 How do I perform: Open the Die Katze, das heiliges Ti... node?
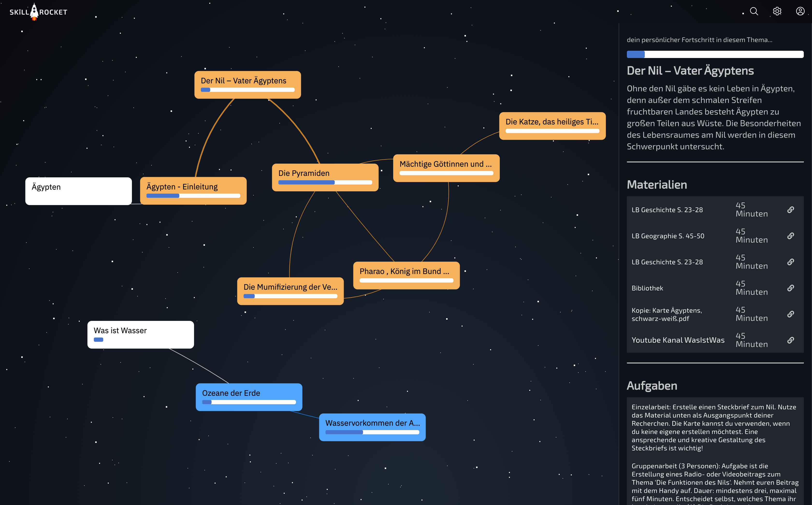coord(552,126)
